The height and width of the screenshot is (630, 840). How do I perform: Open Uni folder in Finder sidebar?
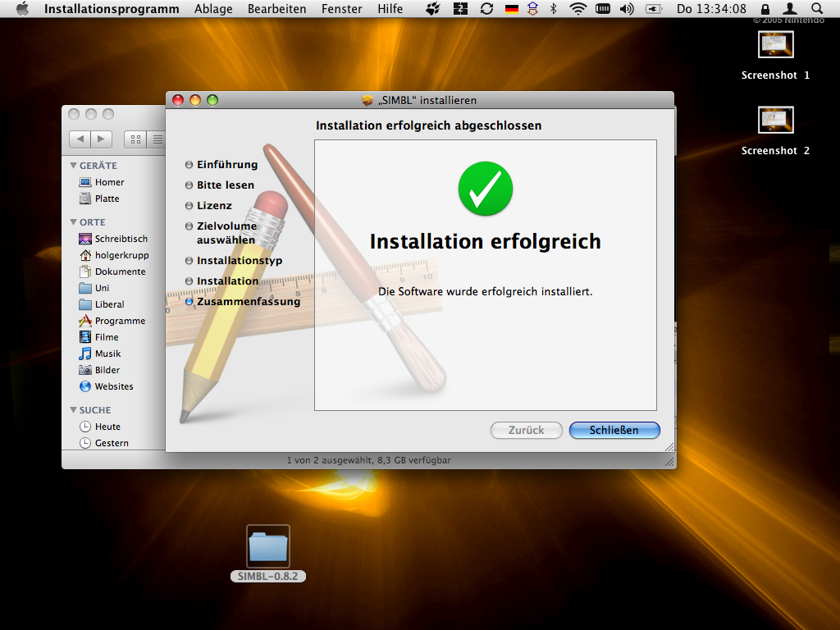coord(94,288)
